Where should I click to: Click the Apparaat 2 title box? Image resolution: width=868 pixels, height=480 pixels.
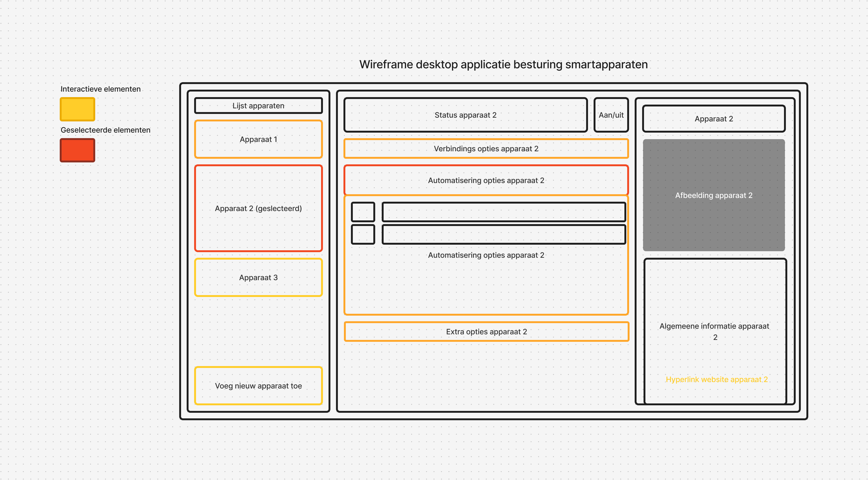coord(714,119)
